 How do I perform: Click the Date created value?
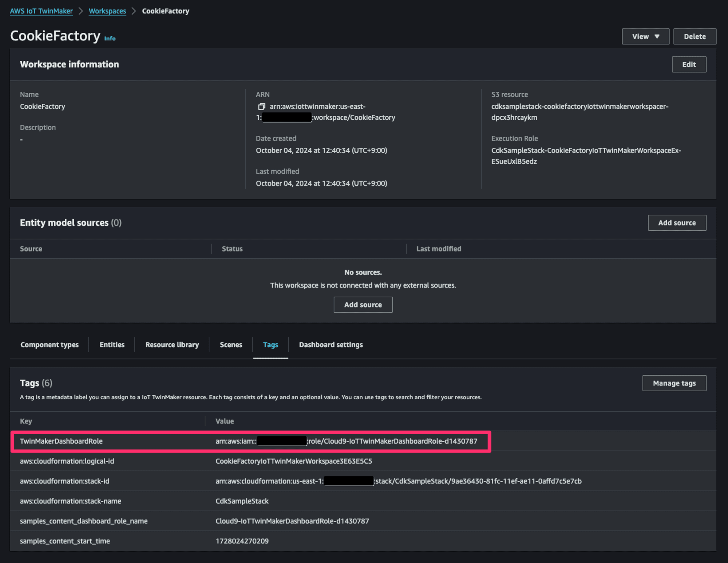[321, 150]
